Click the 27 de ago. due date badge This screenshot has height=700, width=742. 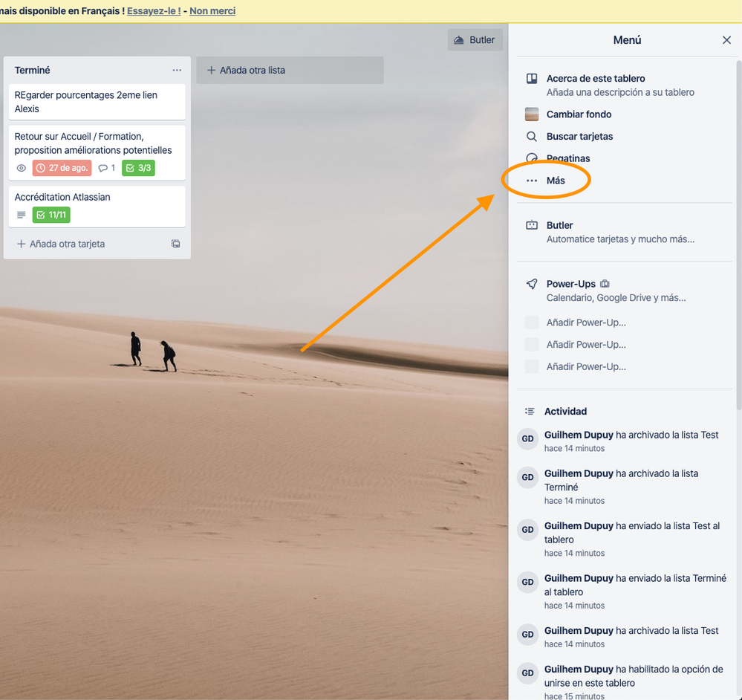[x=62, y=168]
